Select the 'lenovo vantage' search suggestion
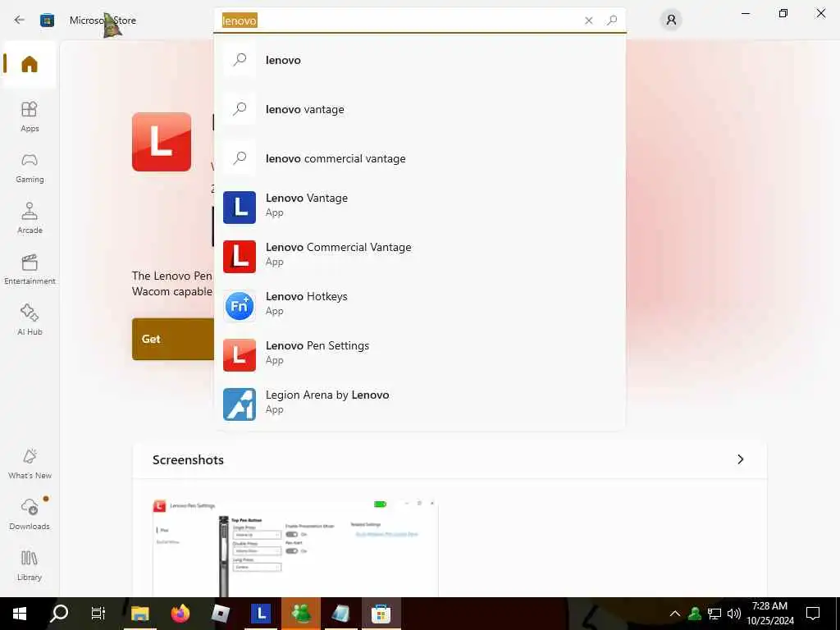 (419, 109)
